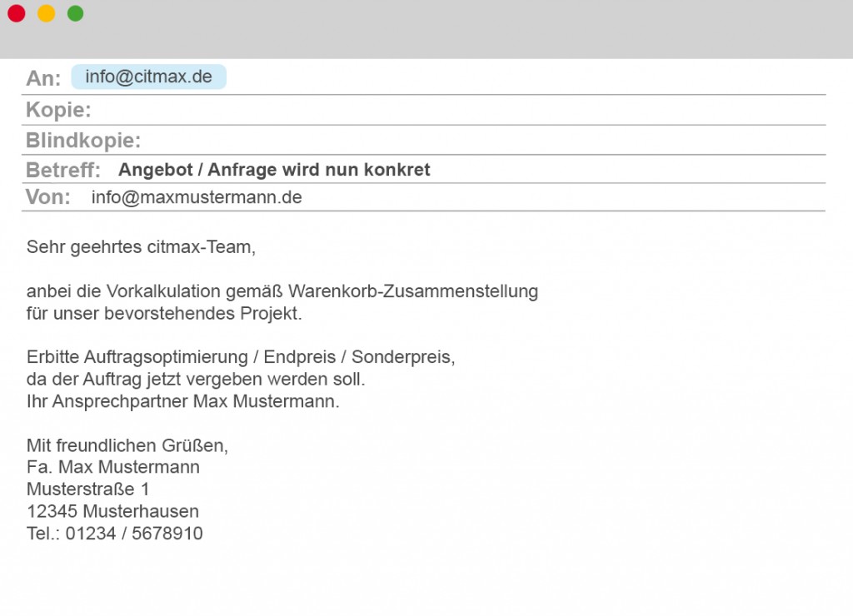
Task: Click the address line '12345 Musterhausen'
Action: click(112, 511)
